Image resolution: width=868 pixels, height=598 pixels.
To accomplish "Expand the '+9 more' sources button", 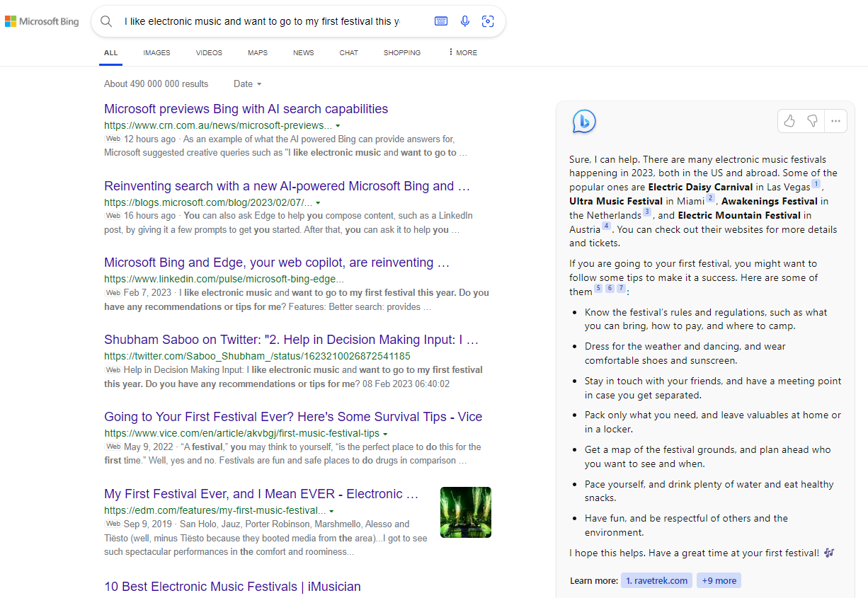I will click(x=719, y=580).
